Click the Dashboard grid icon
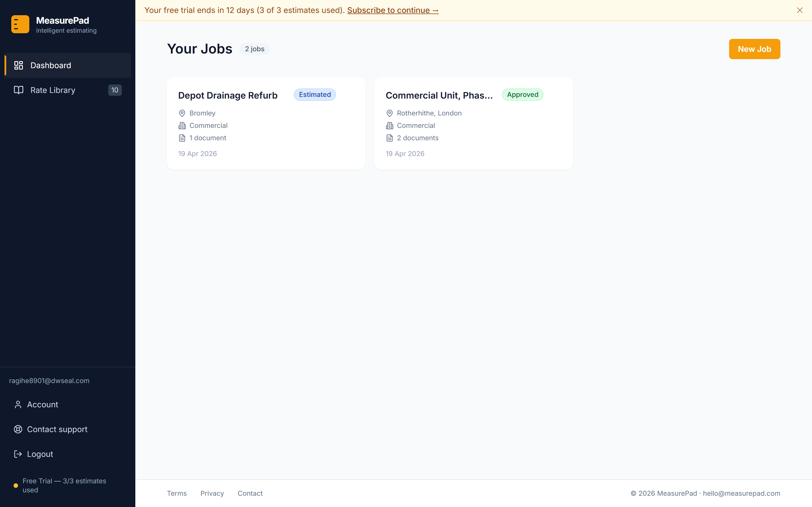 click(18, 65)
